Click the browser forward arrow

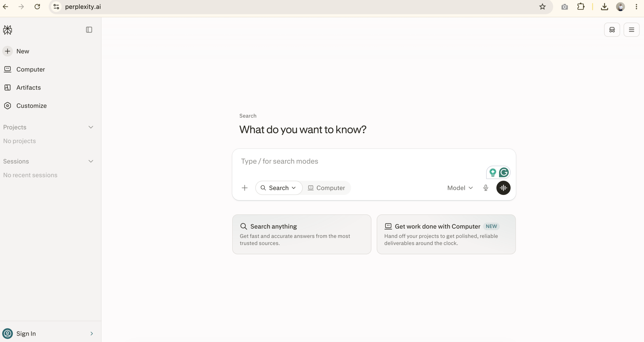(x=21, y=7)
